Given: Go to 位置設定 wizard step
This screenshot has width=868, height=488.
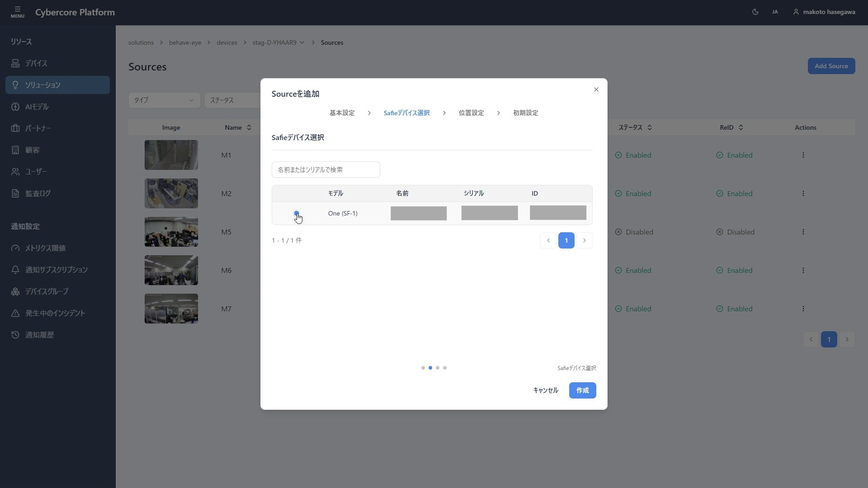Looking at the screenshot, I should (471, 113).
